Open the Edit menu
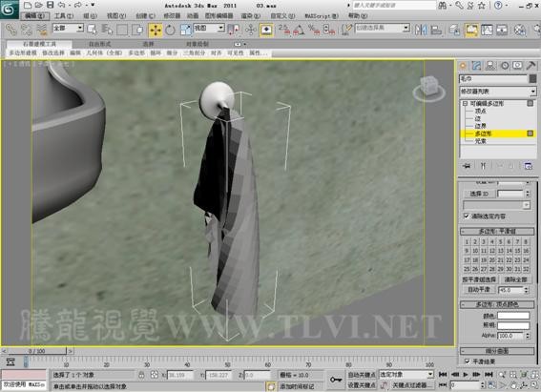Viewport: 541px width, 392px height. coord(35,16)
